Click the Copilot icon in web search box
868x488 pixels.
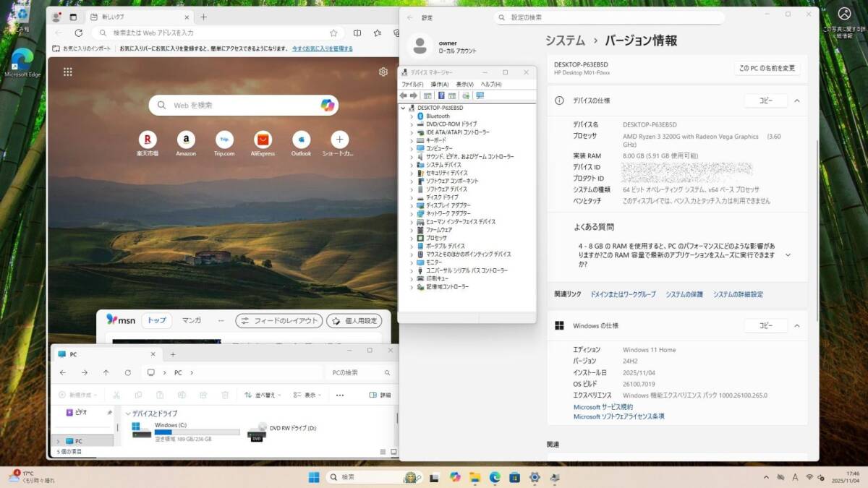(x=328, y=106)
